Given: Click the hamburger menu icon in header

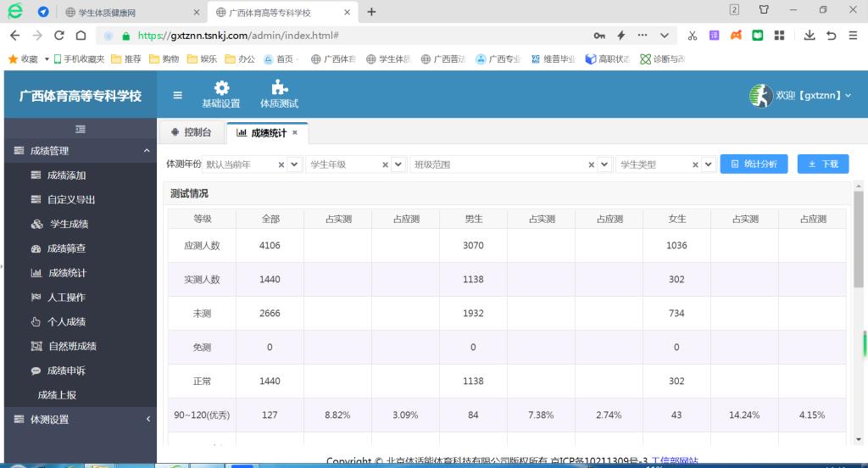Looking at the screenshot, I should [177, 95].
